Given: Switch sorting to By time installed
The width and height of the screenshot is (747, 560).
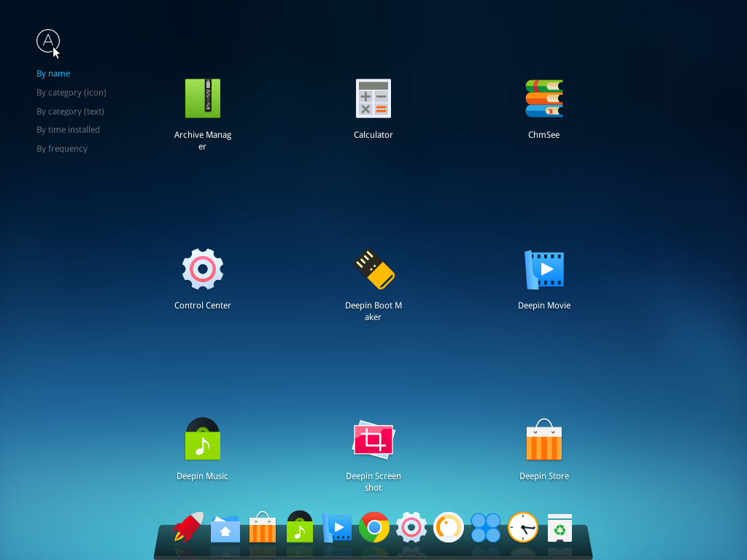Looking at the screenshot, I should (68, 129).
